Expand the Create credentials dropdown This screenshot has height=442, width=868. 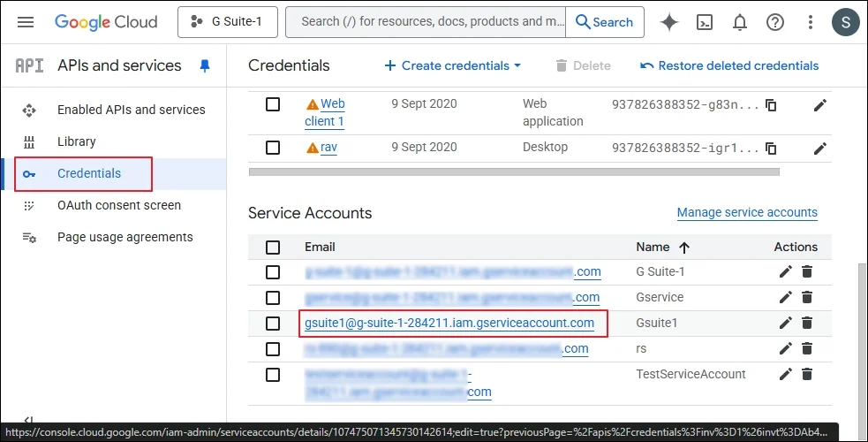point(453,66)
